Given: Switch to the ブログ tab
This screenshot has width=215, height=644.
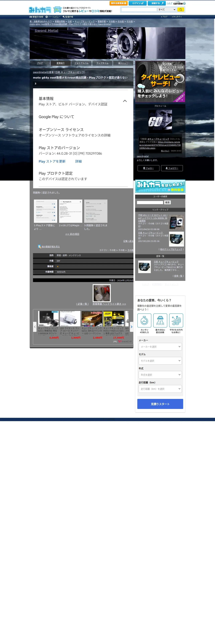Looking at the screenshot, I should pos(40,63).
